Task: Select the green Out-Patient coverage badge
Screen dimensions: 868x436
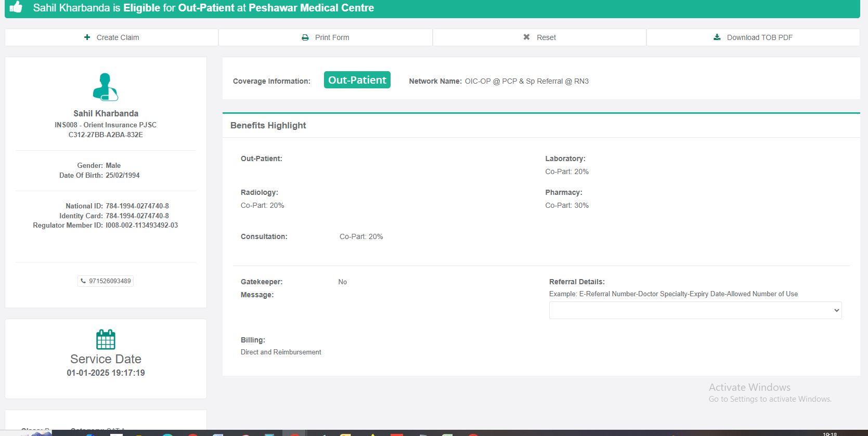Action: tap(357, 80)
